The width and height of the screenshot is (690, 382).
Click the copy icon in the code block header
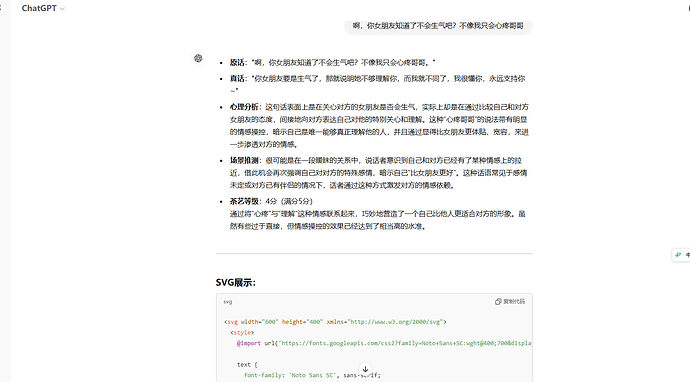click(x=498, y=301)
